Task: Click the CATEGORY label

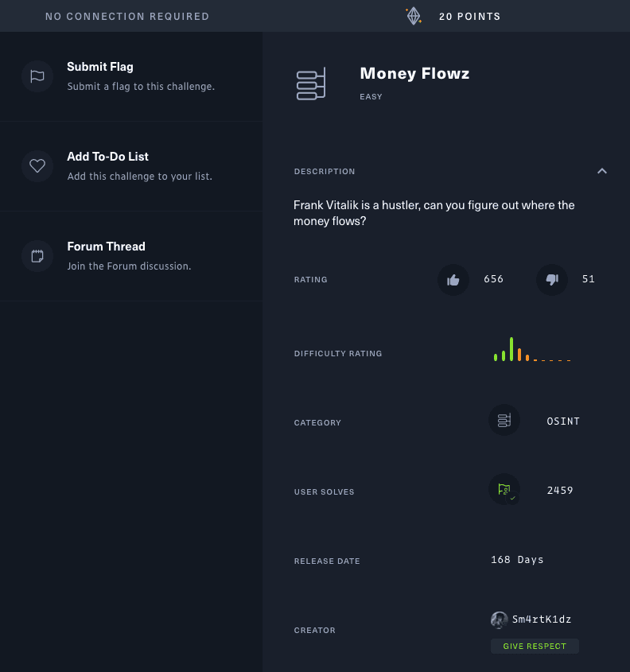Action: click(x=317, y=422)
